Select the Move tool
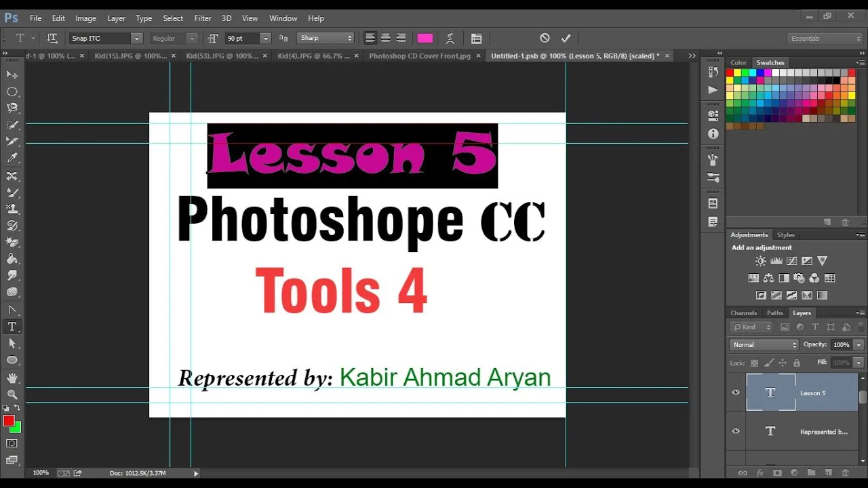Image resolution: width=868 pixels, height=488 pixels. (12, 75)
